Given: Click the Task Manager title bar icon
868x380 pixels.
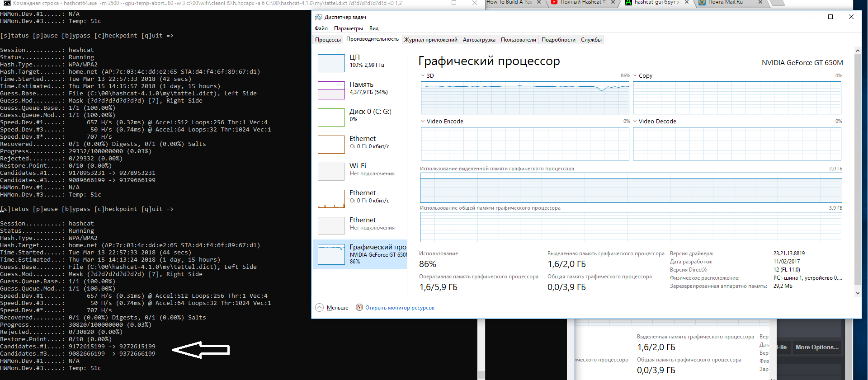Looking at the screenshot, I should (319, 17).
